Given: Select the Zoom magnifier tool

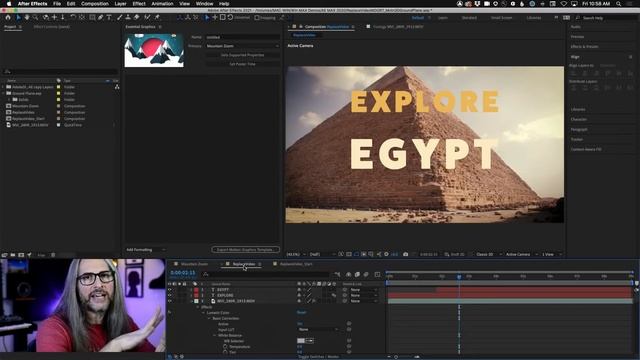Looking at the screenshot, I should click(36, 18).
